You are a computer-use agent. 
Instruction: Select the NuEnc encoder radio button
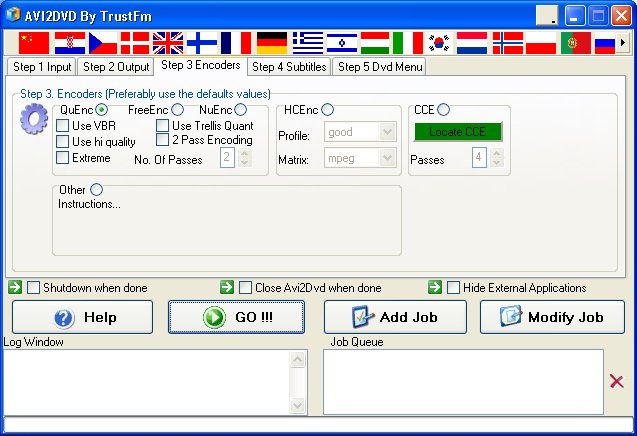(x=240, y=110)
